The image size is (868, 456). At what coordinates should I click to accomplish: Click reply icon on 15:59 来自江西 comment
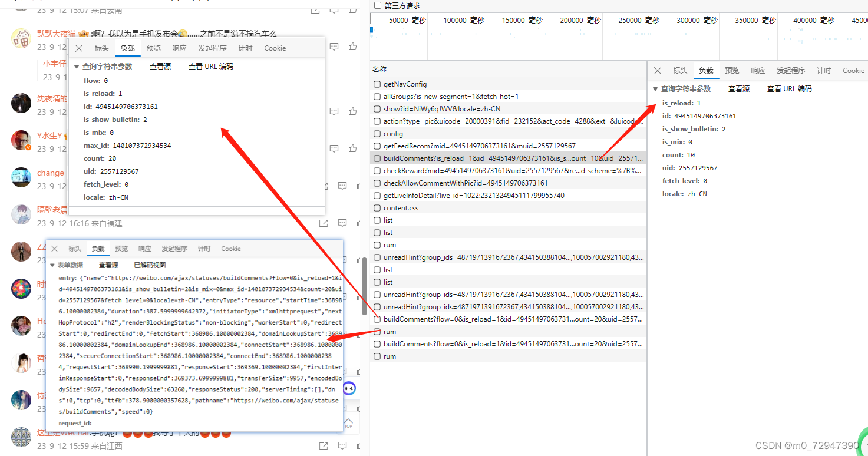[342, 445]
